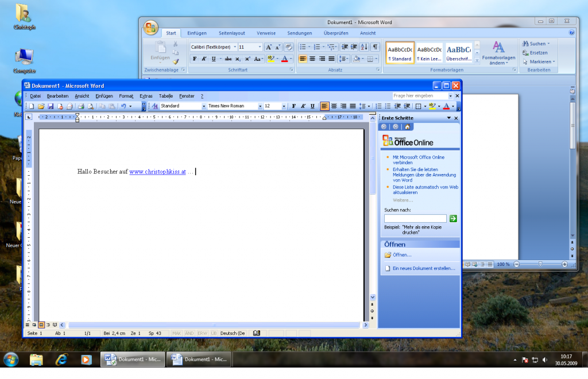
Task: Click the zoom slider in Word 2007 status bar
Action: tap(540, 264)
